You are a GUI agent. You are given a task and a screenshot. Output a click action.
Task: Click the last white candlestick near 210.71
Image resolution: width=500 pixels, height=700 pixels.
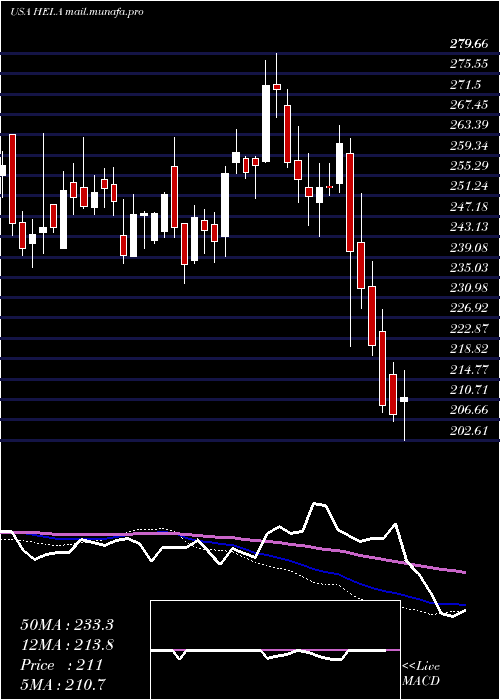tap(404, 400)
